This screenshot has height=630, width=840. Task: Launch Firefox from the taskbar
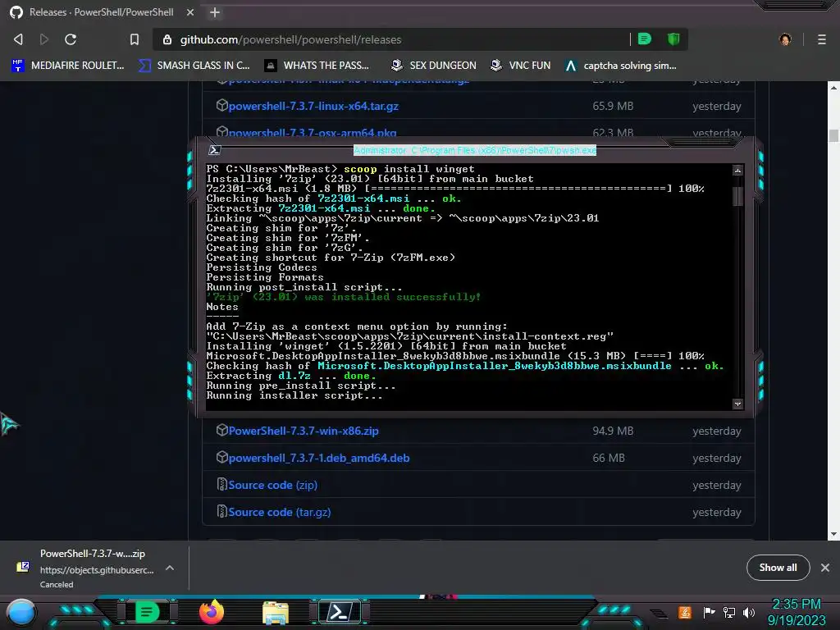pyautogui.click(x=211, y=612)
